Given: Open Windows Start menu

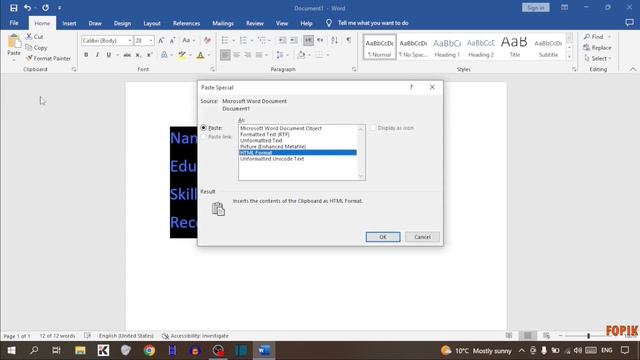Looking at the screenshot, I should point(11,351).
